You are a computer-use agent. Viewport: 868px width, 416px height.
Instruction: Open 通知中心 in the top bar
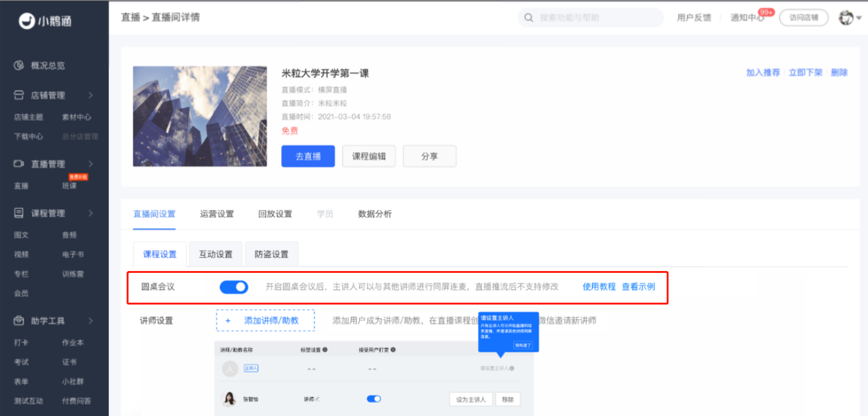[x=747, y=18]
